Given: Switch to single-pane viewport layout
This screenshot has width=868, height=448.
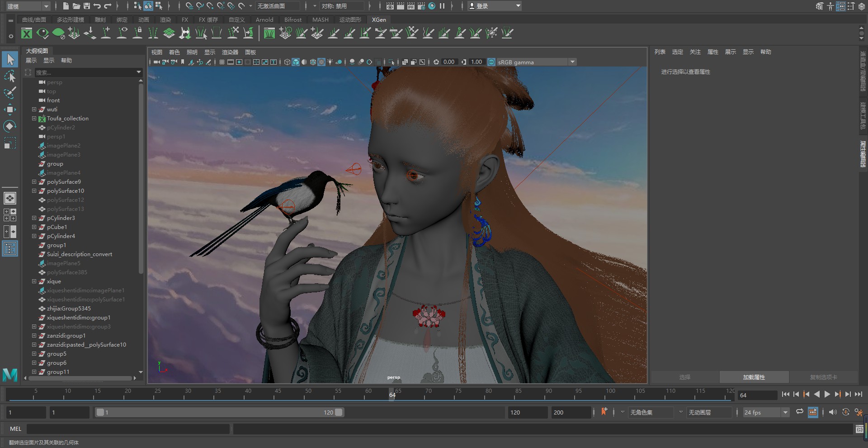Looking at the screenshot, I should coord(10,198).
